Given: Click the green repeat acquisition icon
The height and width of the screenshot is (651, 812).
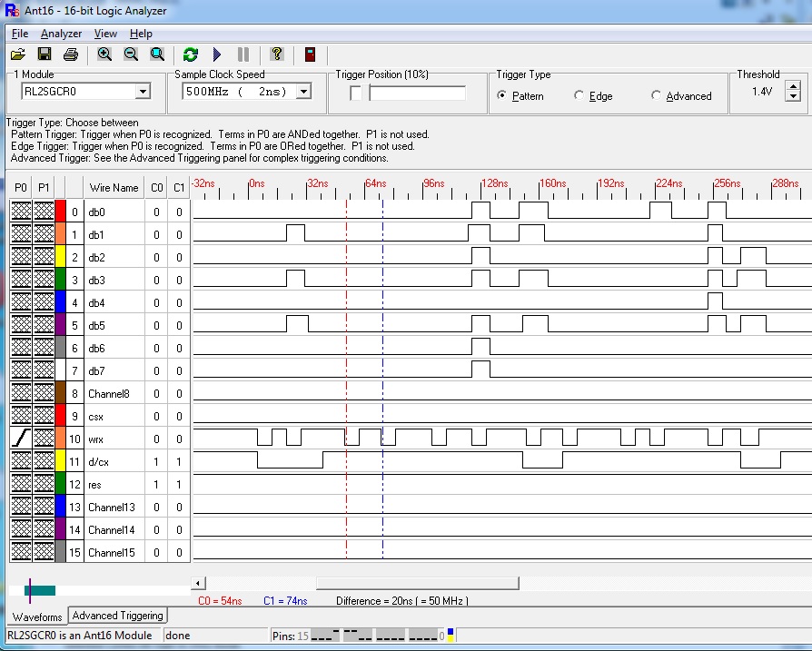Looking at the screenshot, I should pos(190,54).
